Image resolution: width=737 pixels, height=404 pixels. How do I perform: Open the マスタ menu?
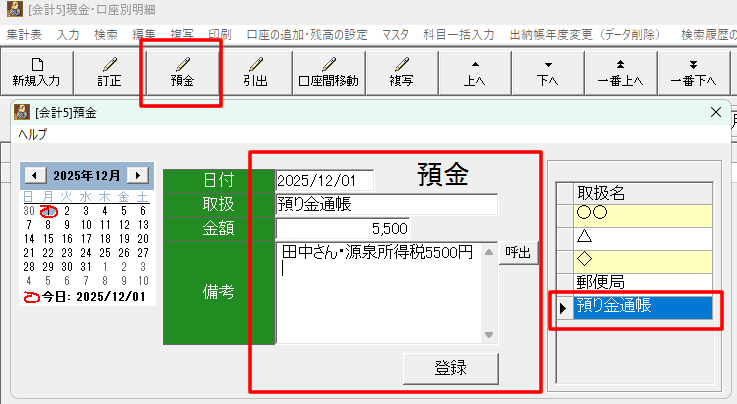point(395,34)
